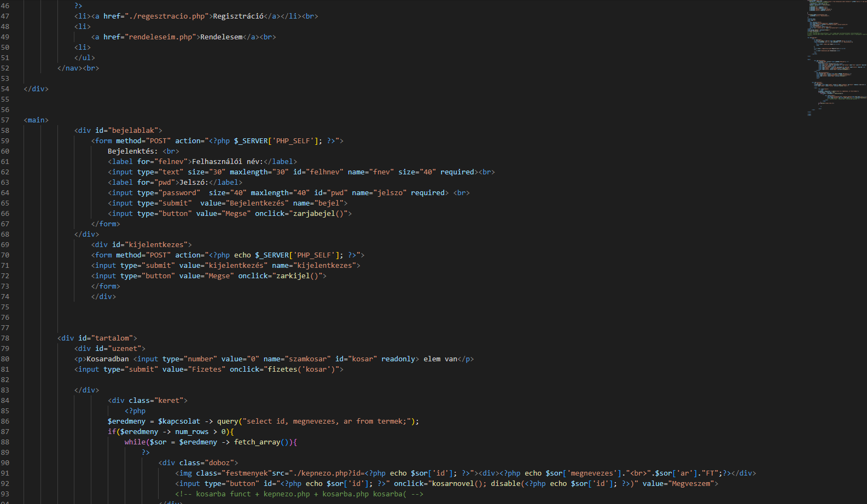Click the "fizetes('kosar')" onclick string
Screen dimensions: 867x504
(301, 370)
